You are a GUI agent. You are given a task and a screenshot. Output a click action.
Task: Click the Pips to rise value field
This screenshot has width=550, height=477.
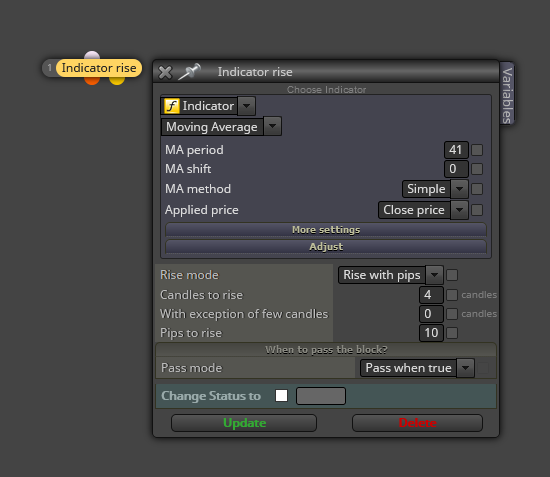(431, 333)
